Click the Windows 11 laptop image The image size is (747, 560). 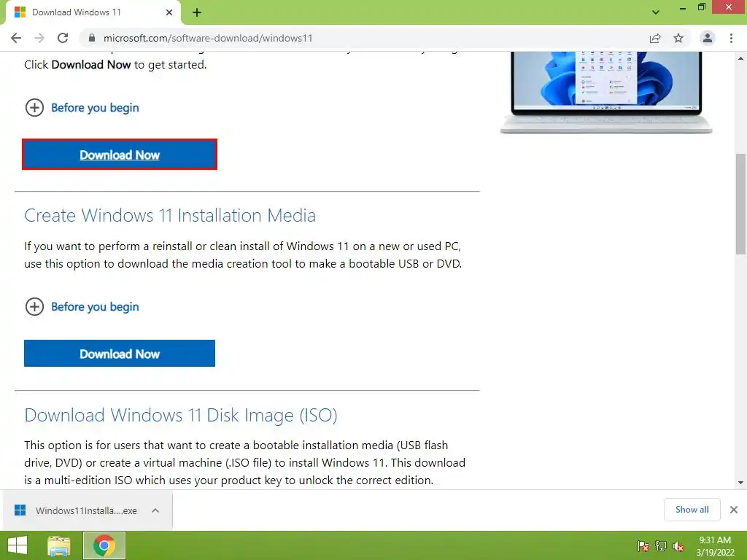click(606, 93)
